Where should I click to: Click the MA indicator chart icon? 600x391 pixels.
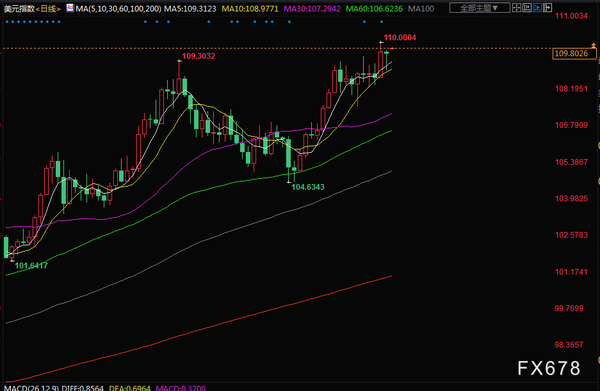coord(70,8)
